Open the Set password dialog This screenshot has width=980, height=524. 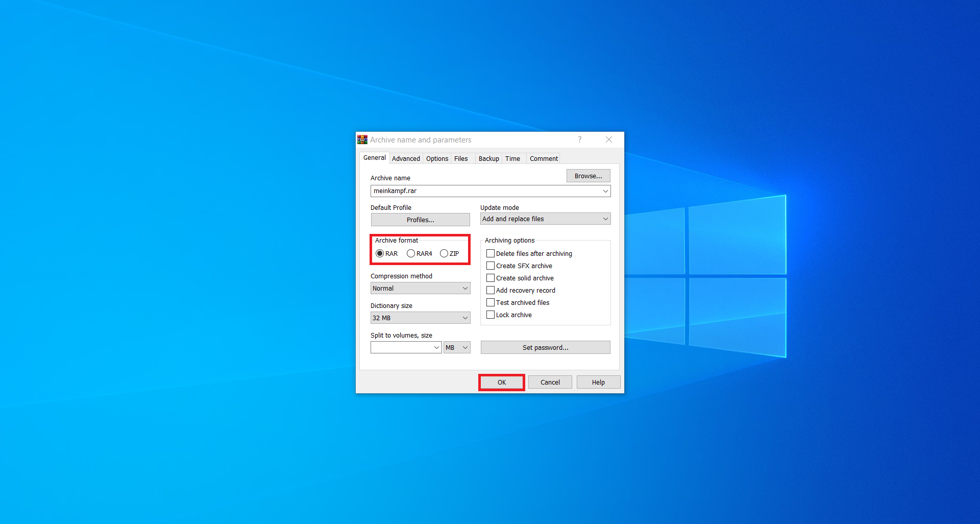[x=545, y=347]
